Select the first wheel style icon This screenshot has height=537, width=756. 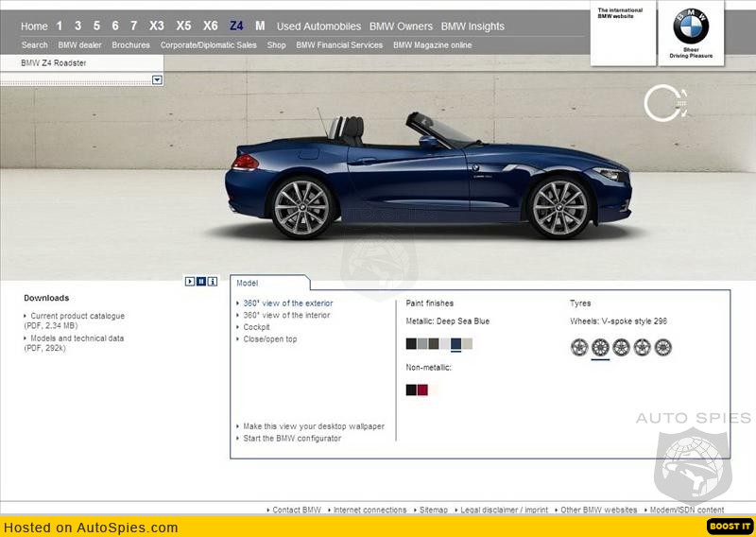pos(579,347)
